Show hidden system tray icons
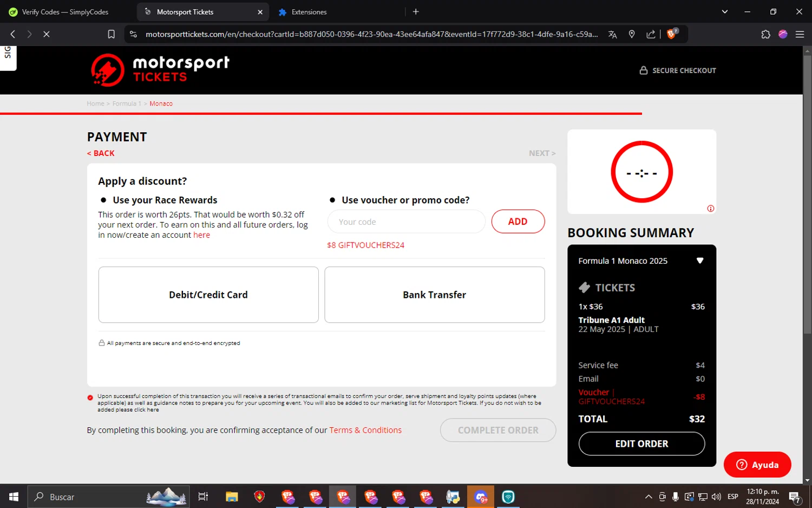This screenshot has width=812, height=508. [x=649, y=497]
